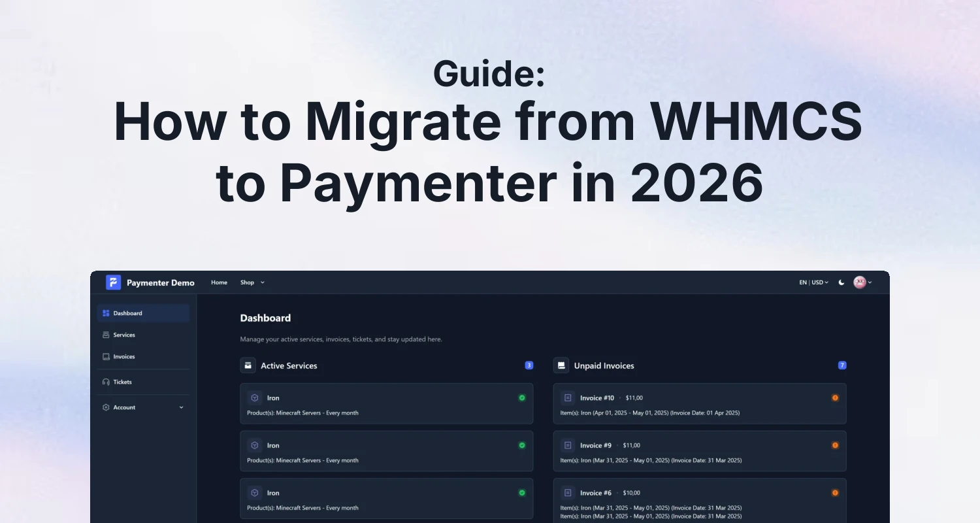Click the Dashboard grid icon in sidebar
The height and width of the screenshot is (523, 980).
[106, 313]
